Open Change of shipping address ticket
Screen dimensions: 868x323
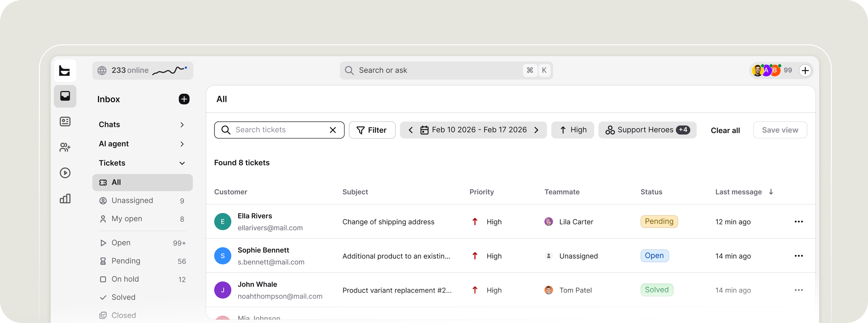[x=388, y=222]
